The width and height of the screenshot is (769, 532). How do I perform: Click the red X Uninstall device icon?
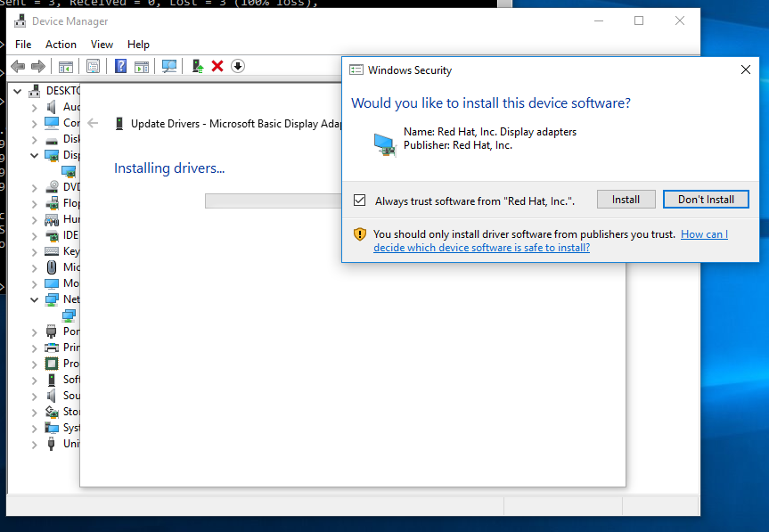coord(217,66)
